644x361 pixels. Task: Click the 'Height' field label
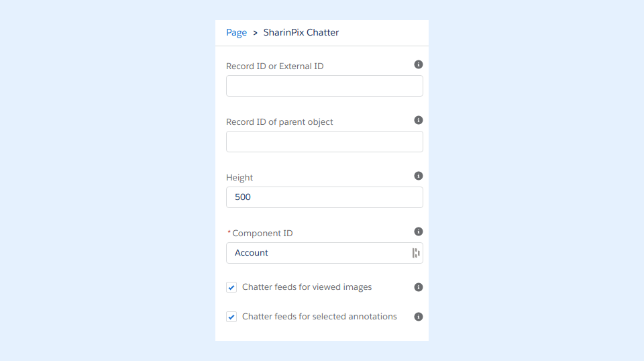[x=239, y=178]
